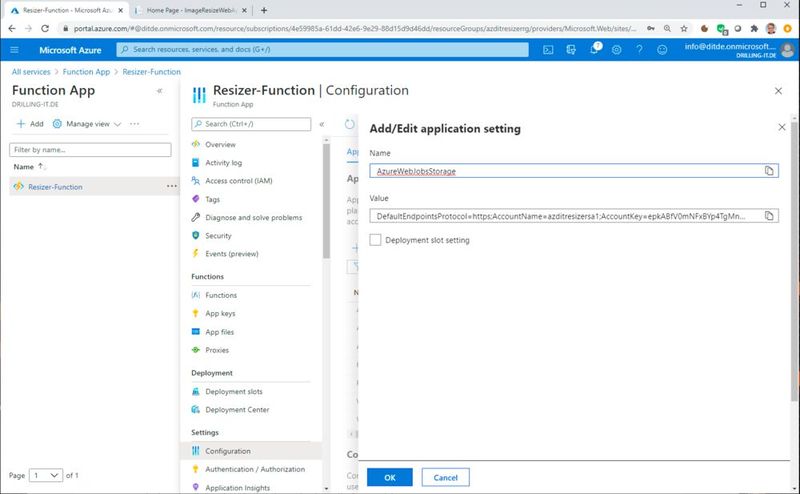Click the Resizer-Function breadcrumb
800x494 pixels.
pyautogui.click(x=152, y=72)
